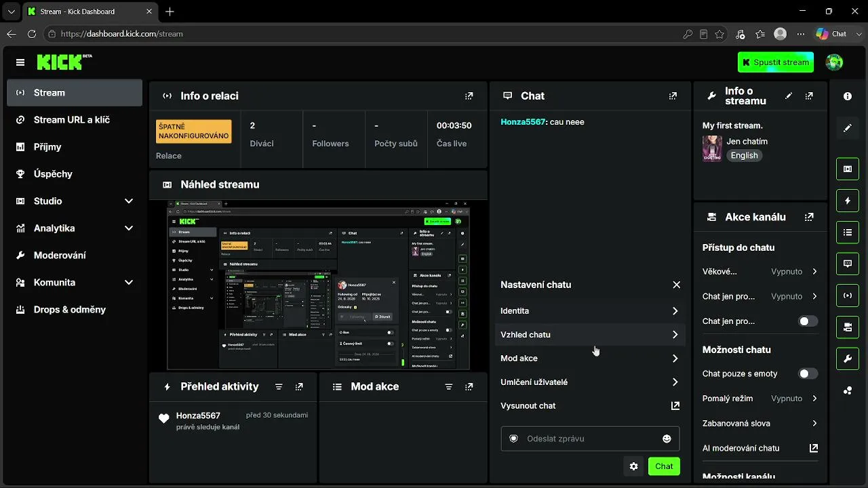Expand the Komunita sidebar section

pos(75,283)
